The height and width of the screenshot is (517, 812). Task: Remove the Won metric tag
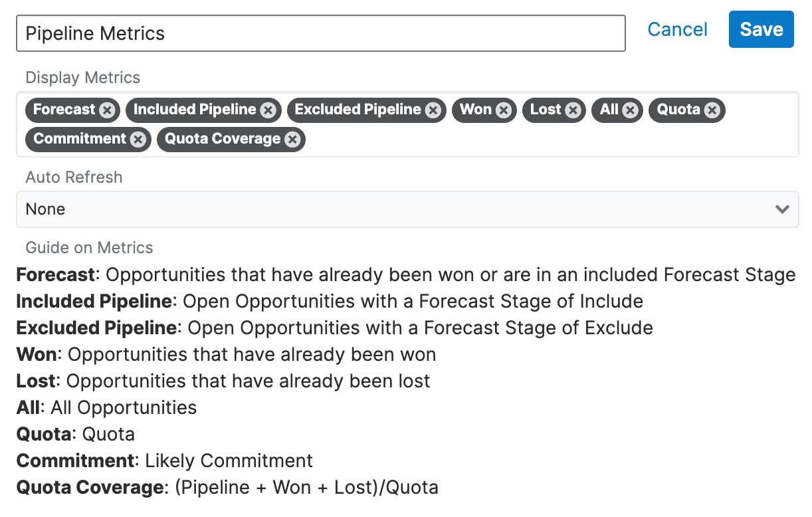click(x=504, y=110)
